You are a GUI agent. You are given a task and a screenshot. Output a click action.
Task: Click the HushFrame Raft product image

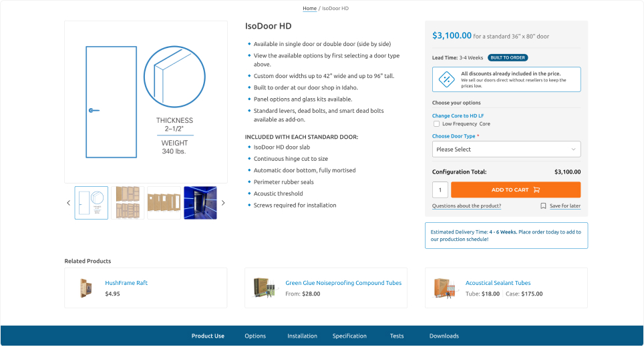pyautogui.click(x=84, y=288)
